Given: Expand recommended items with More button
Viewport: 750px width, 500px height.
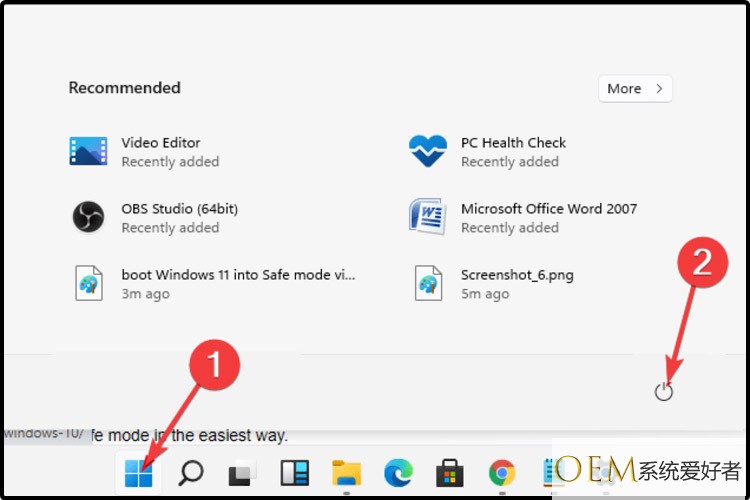Looking at the screenshot, I should [x=635, y=88].
